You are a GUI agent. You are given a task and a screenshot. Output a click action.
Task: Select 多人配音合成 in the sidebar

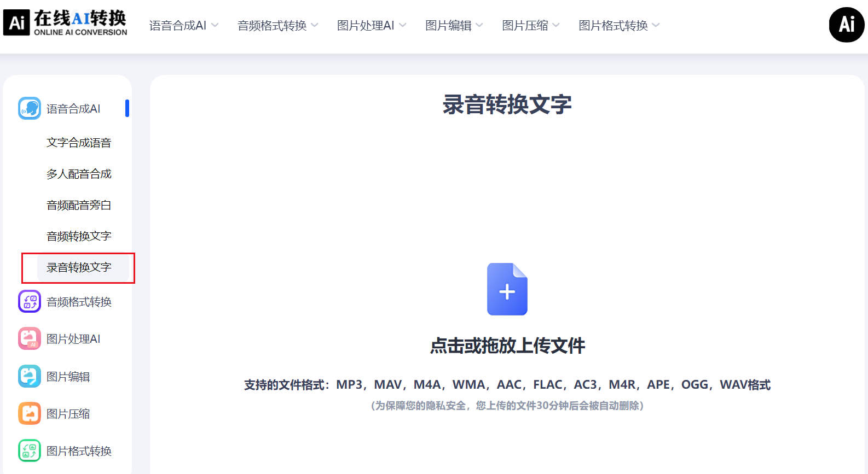coord(79,174)
